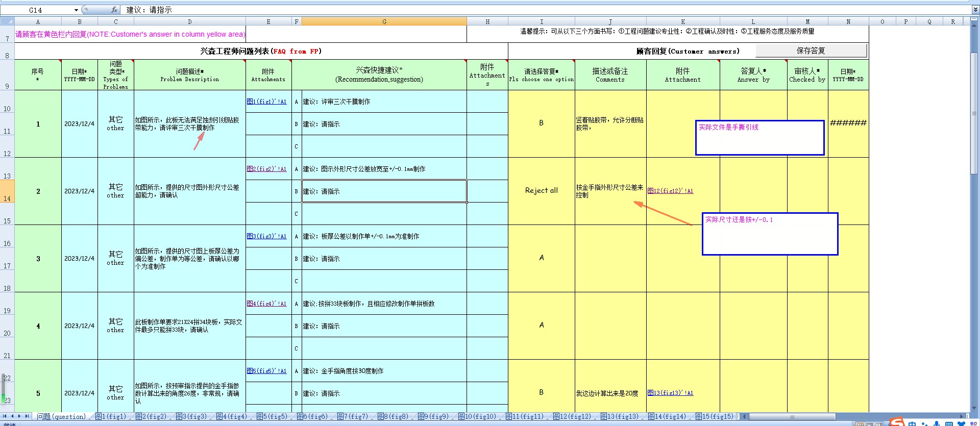Open the Name Box dropdown arrow

76,10
